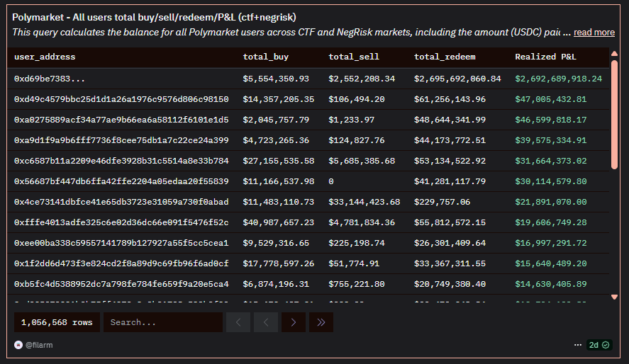Click the query title Polymarket - All users
Screen dimensions: 629x364
(x=154, y=17)
